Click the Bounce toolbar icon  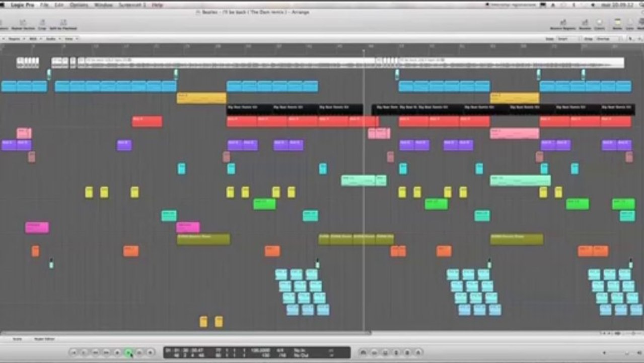point(585,24)
